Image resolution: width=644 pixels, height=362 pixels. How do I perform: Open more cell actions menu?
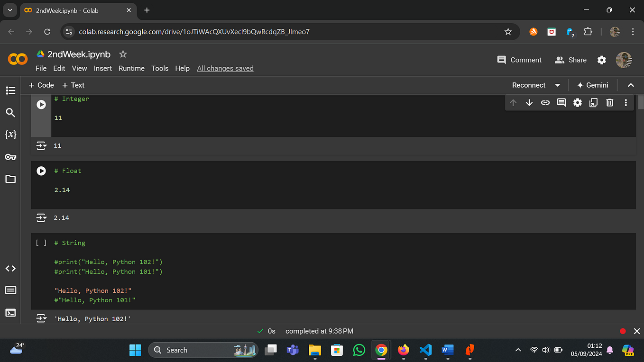pos(626,102)
